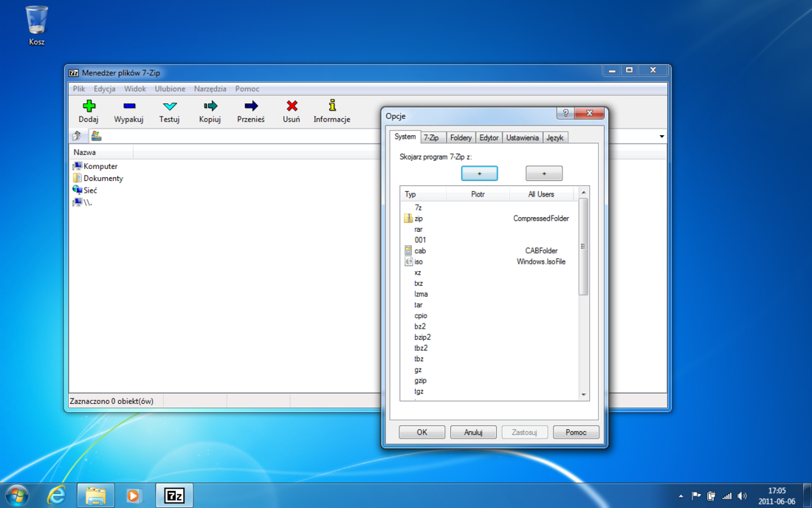
Task: Click the Piotr column header
Action: 478,194
